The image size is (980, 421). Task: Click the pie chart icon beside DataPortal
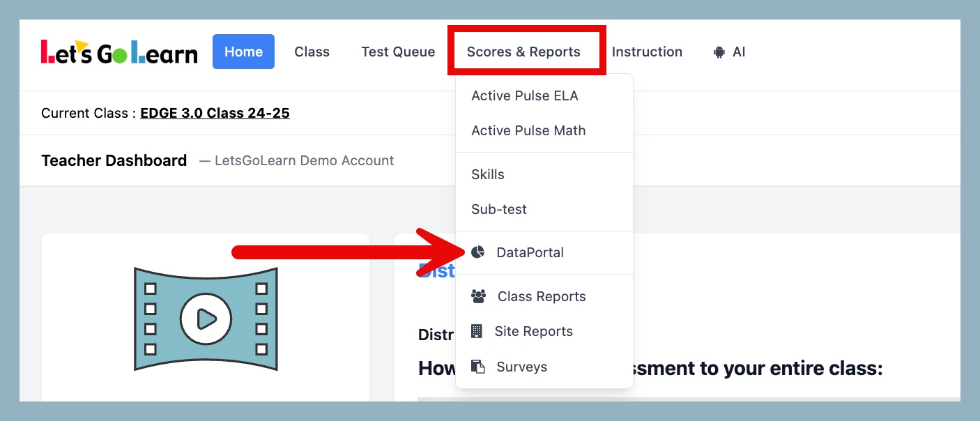click(477, 252)
